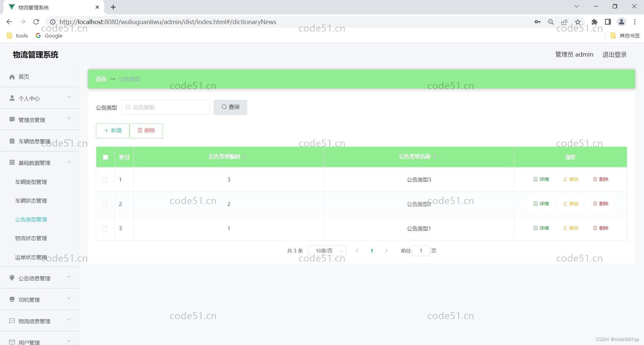Click 退出登录 to log out
The width and height of the screenshot is (644, 345).
[614, 54]
